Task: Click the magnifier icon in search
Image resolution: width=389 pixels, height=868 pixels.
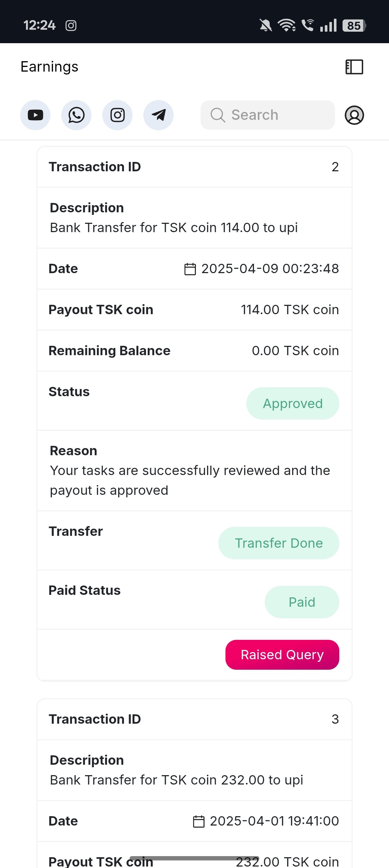Action: point(218,115)
